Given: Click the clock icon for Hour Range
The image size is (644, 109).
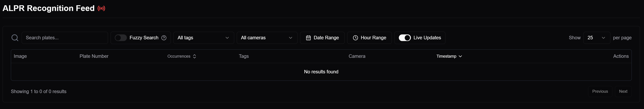Looking at the screenshot, I should pyautogui.click(x=355, y=38).
